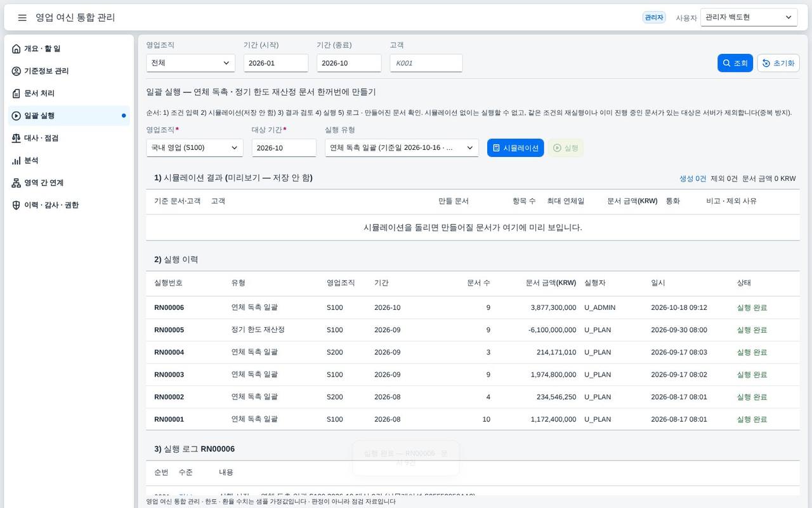812x508 pixels.
Task: Click the magnifier icon in 조회 button
Action: [726, 63]
